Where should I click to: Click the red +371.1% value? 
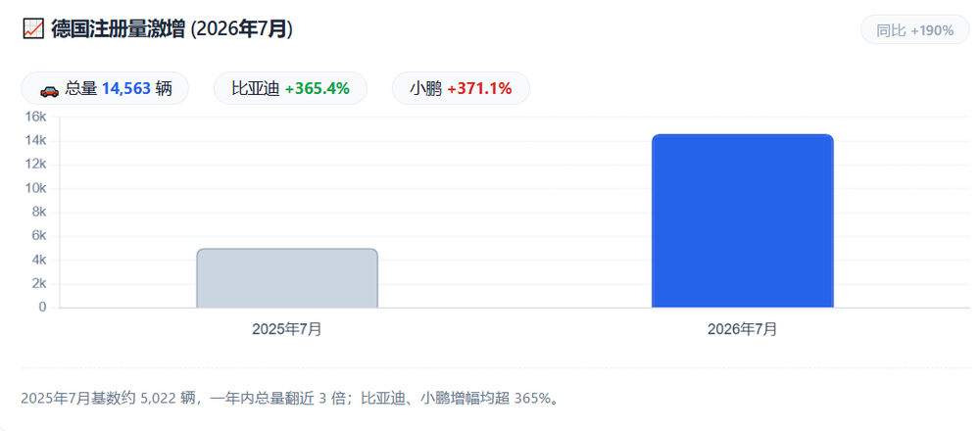tap(479, 89)
